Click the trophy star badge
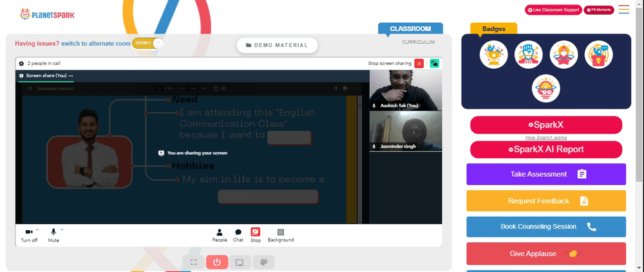The height and width of the screenshot is (272, 644). click(x=494, y=55)
